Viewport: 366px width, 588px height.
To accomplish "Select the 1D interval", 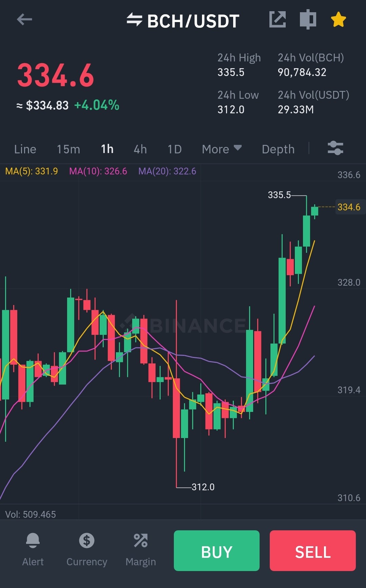I will click(175, 149).
